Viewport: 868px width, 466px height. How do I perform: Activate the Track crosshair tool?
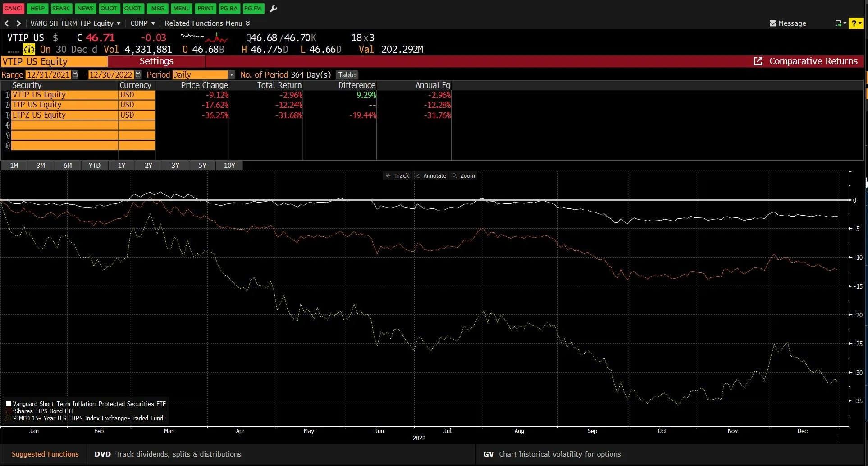pos(397,176)
